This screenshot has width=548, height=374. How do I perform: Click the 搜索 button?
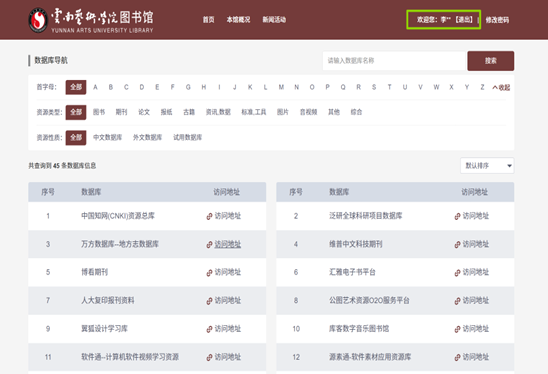coord(491,61)
